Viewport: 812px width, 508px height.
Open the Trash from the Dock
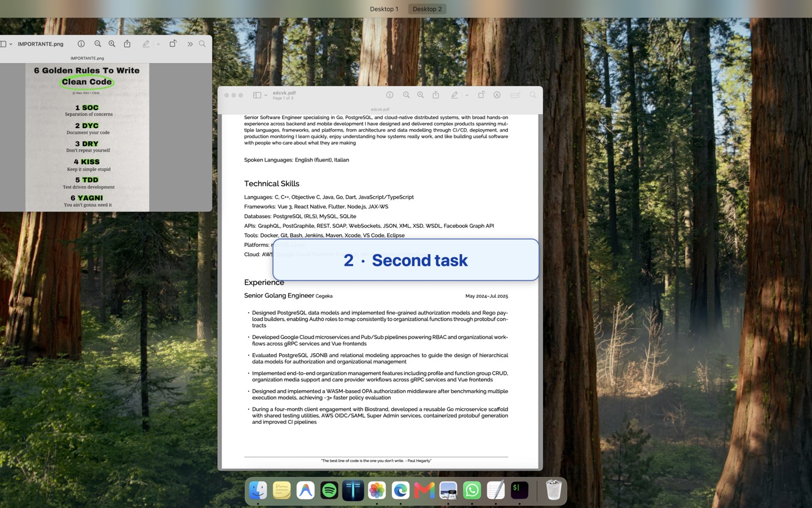coord(554,490)
